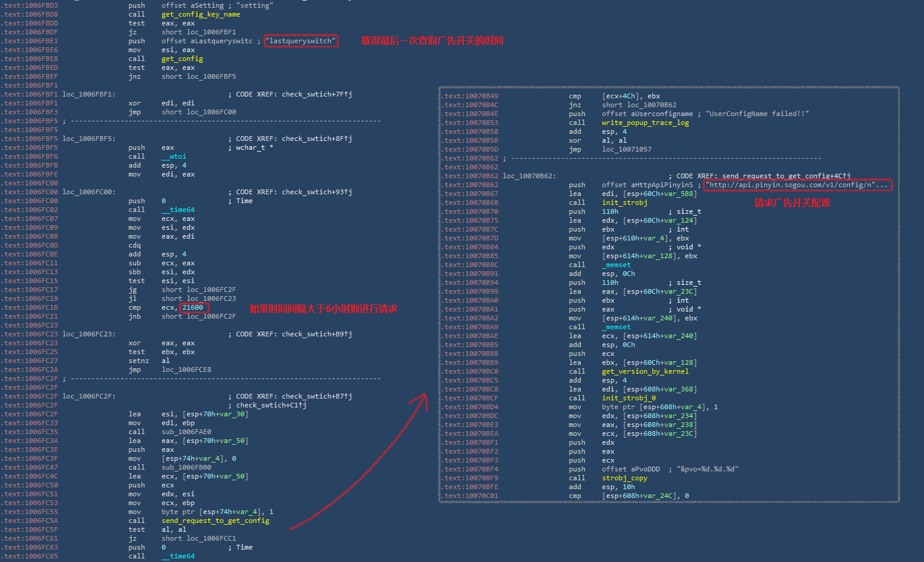Click the __wtoi function name
924x562 pixels.
click(173, 156)
